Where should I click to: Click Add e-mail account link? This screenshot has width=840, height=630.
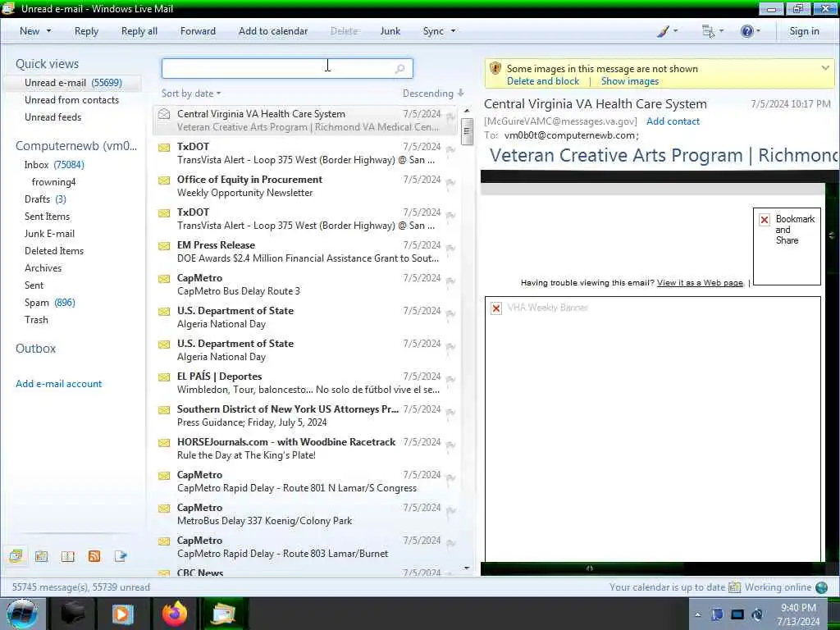point(58,384)
